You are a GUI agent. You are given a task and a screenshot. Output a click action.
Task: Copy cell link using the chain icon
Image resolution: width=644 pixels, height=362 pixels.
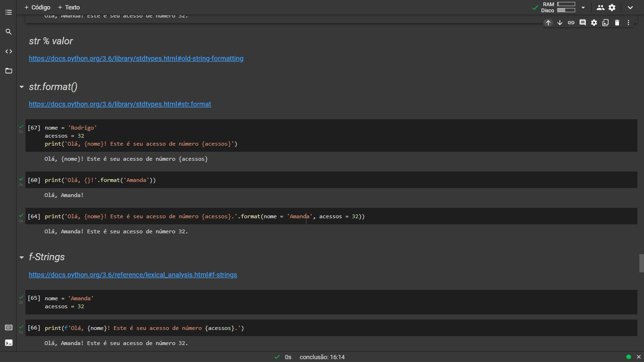click(571, 23)
